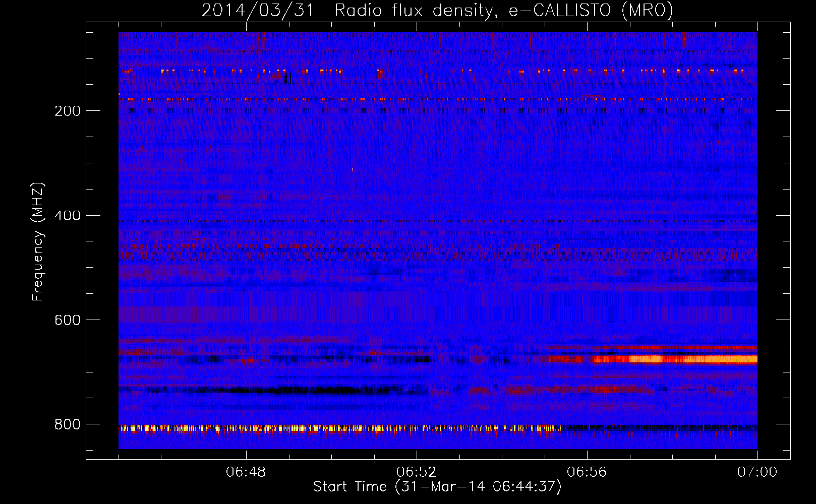Click the "Start Time (31-Mar-14 06:44:37)" axis label

pos(437,487)
